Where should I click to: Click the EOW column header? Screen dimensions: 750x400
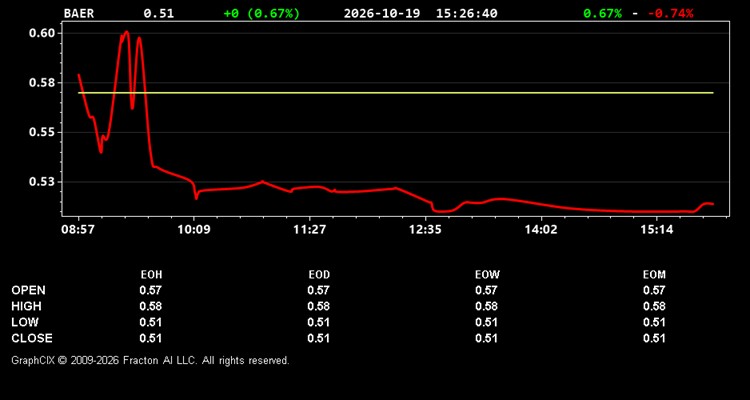click(487, 275)
